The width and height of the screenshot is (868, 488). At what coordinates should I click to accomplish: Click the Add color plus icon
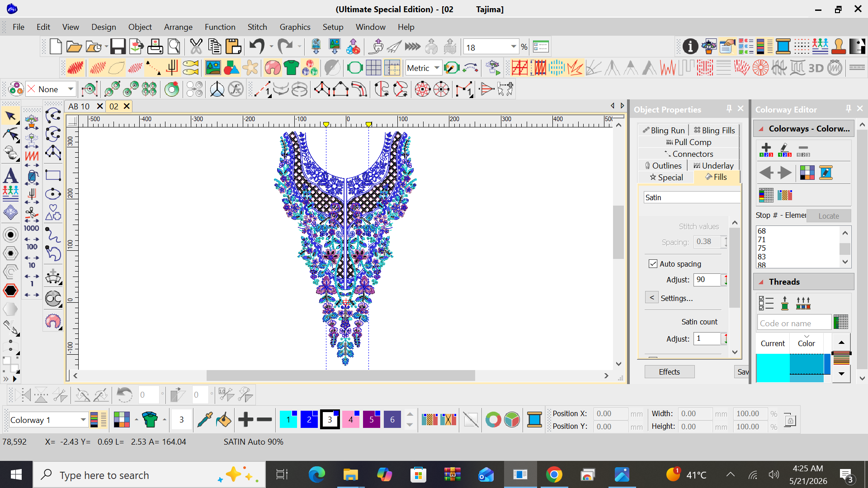(245, 420)
